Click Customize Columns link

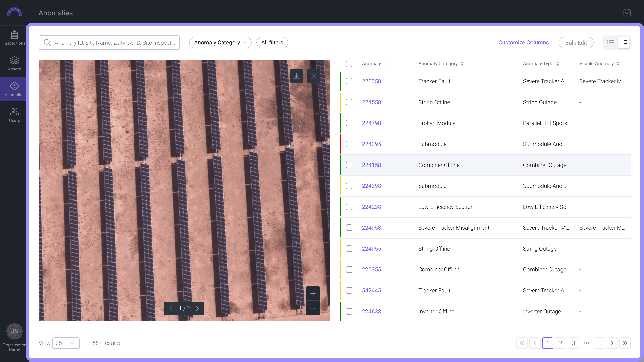pyautogui.click(x=523, y=43)
